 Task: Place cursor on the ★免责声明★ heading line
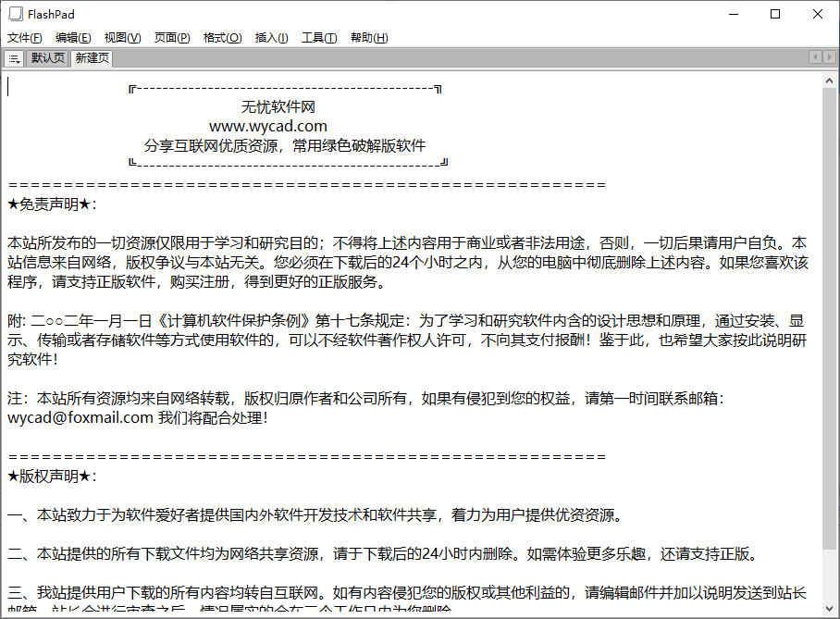pos(52,204)
